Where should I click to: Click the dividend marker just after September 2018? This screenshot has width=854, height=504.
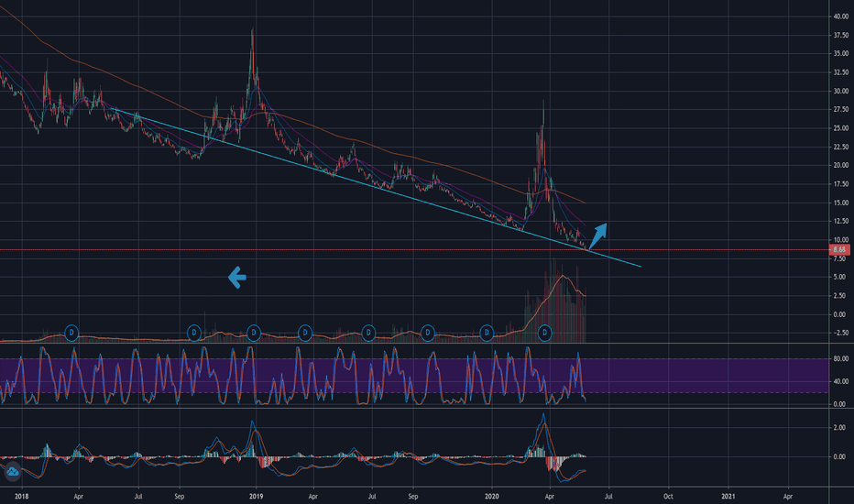click(x=194, y=333)
